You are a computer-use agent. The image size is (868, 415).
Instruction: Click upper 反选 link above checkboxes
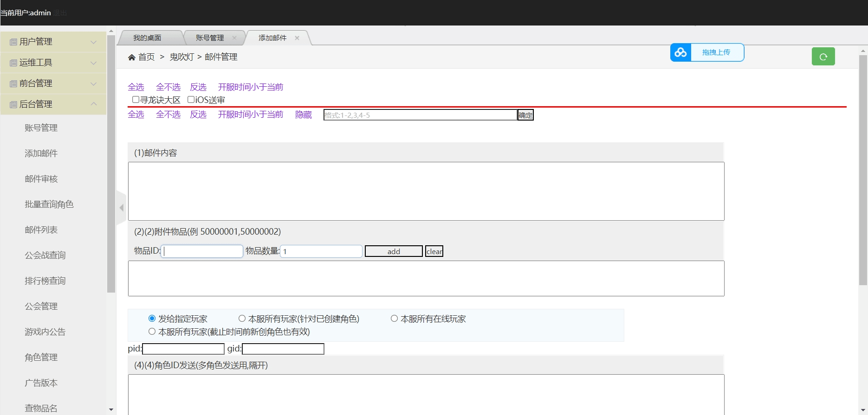(198, 87)
